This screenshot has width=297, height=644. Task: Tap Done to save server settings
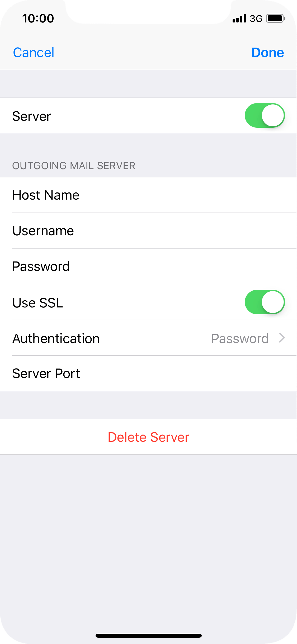coord(268,52)
